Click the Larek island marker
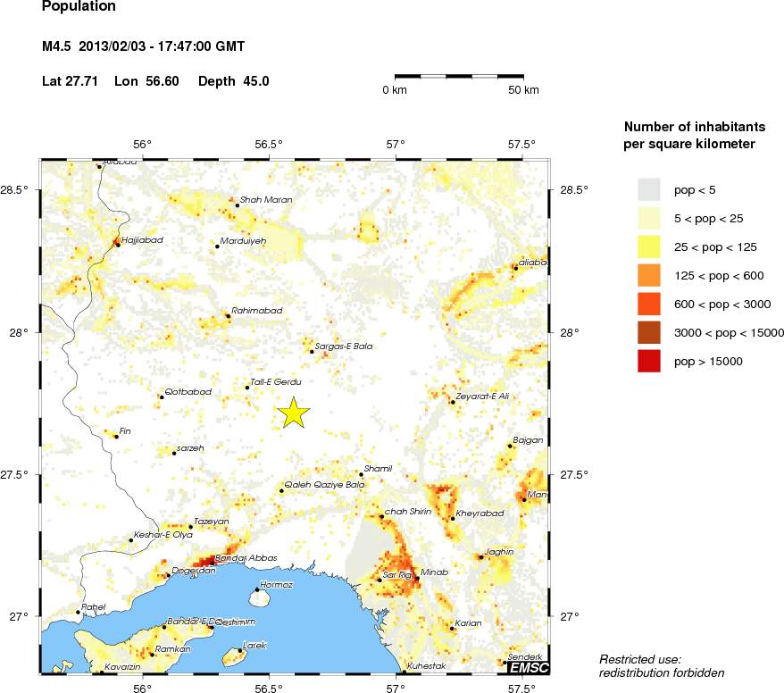Image resolution: width=784 pixels, height=693 pixels. click(x=240, y=651)
